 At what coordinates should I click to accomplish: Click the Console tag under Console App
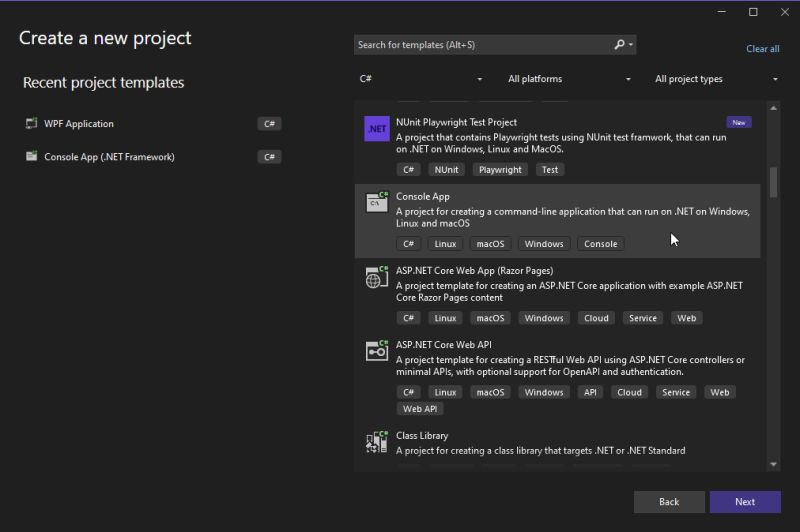(x=601, y=244)
